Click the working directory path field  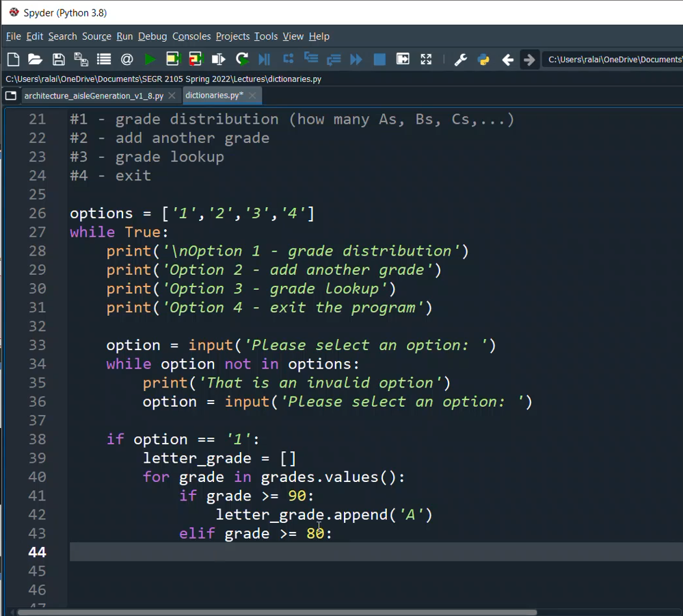point(613,59)
